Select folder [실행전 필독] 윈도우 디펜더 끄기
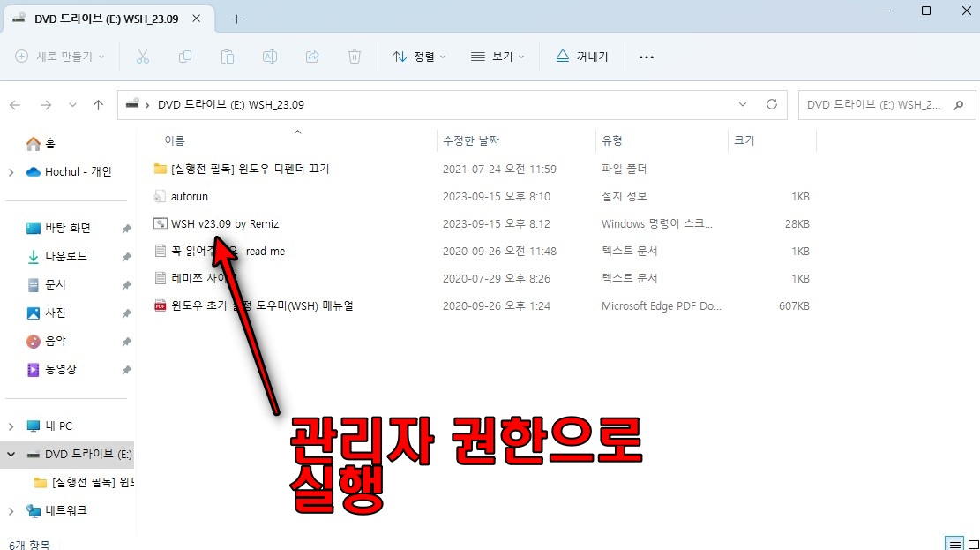Screen dimensions: 980x550 click(241, 169)
